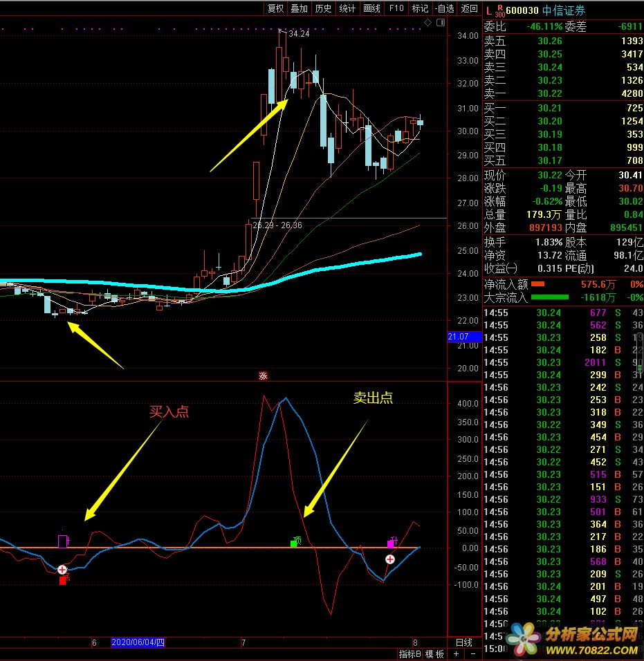The height and width of the screenshot is (661, 644).
Task: Click the 外盘 value 897193
Action: 546,227
